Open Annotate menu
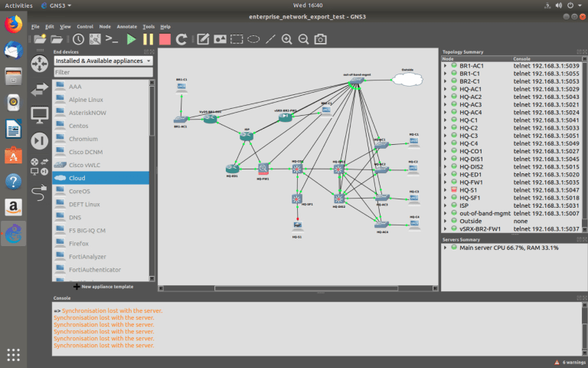 coord(127,27)
